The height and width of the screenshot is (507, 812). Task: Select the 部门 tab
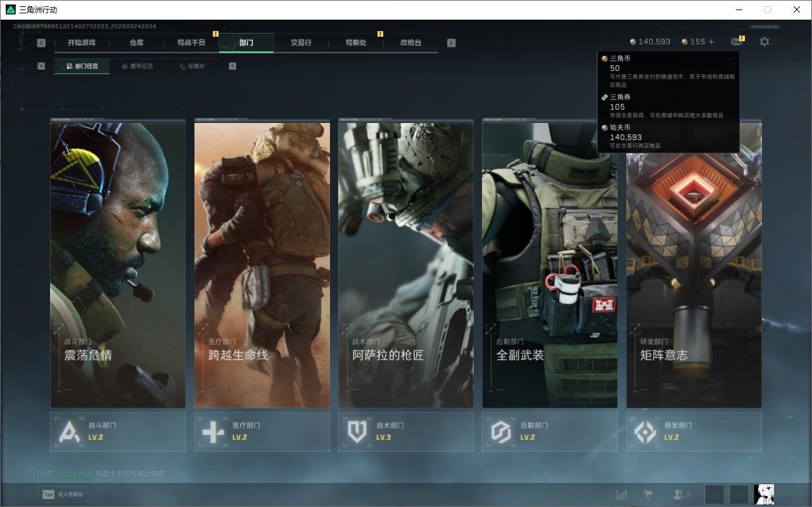pyautogui.click(x=246, y=42)
